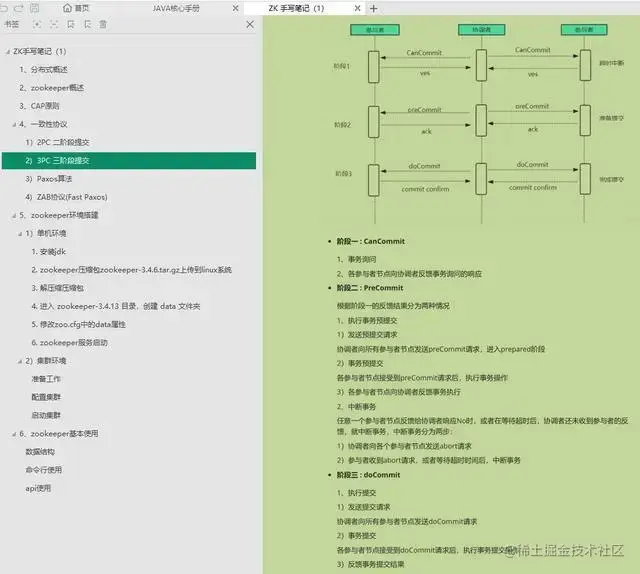
Task: Click the collapse all bookmarks icon
Action: click(54, 24)
